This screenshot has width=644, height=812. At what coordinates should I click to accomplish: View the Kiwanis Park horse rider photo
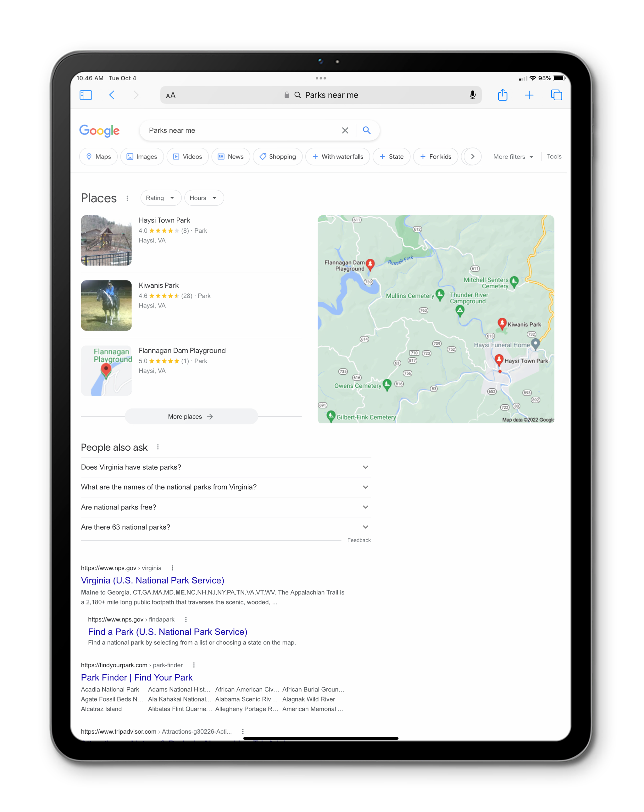106,305
